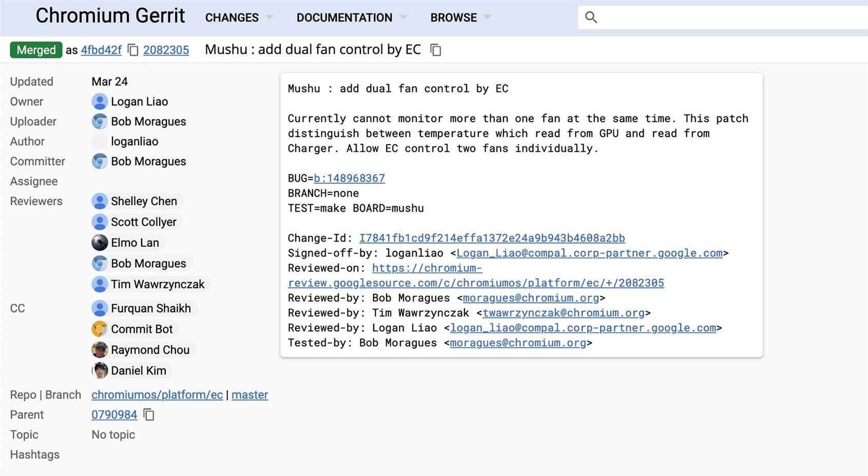
Task: Open bug link b:148968367
Action: pos(349,179)
